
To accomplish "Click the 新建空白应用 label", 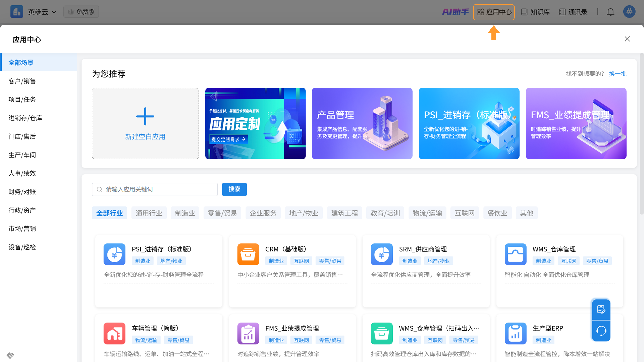I will click(x=145, y=137).
